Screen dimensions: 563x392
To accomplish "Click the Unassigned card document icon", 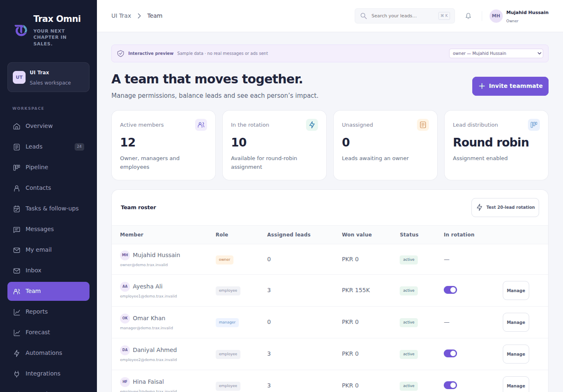I will pos(423,125).
